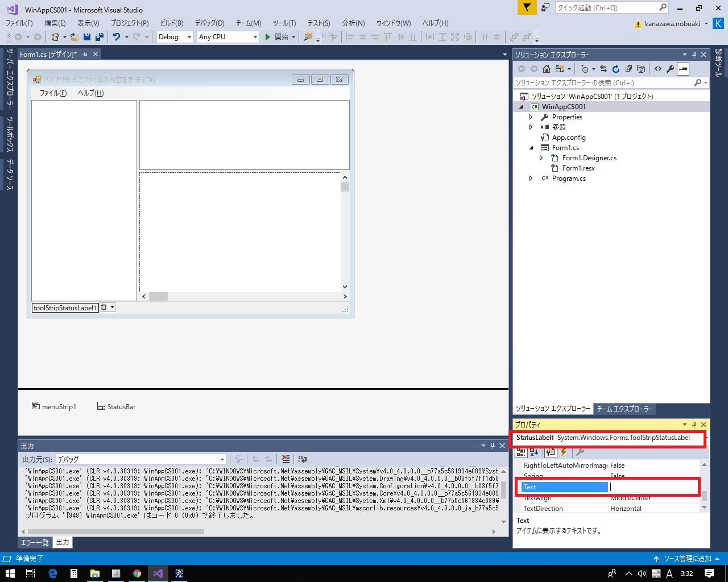Click the notifications flag icon in title bar
728x582 pixels.
click(x=527, y=7)
